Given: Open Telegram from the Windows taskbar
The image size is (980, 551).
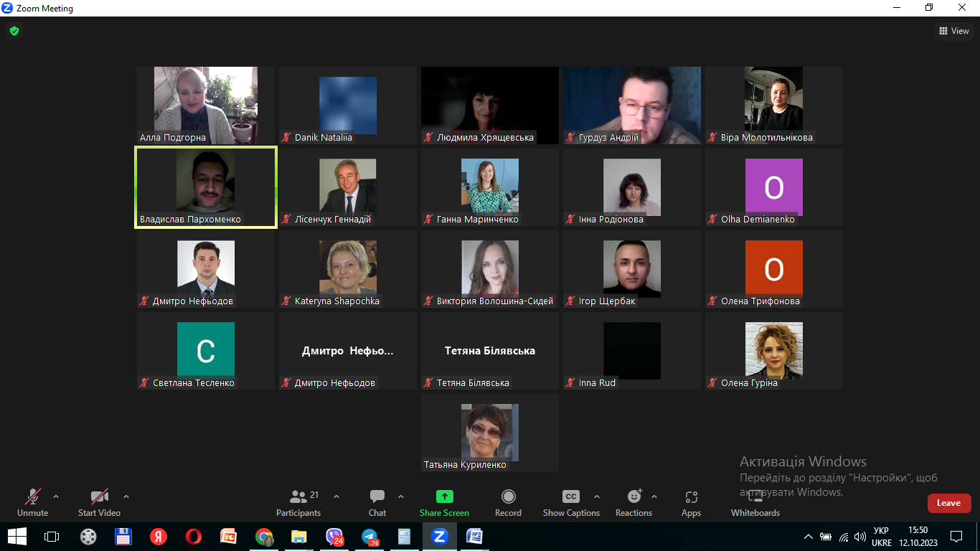Looking at the screenshot, I should (370, 536).
